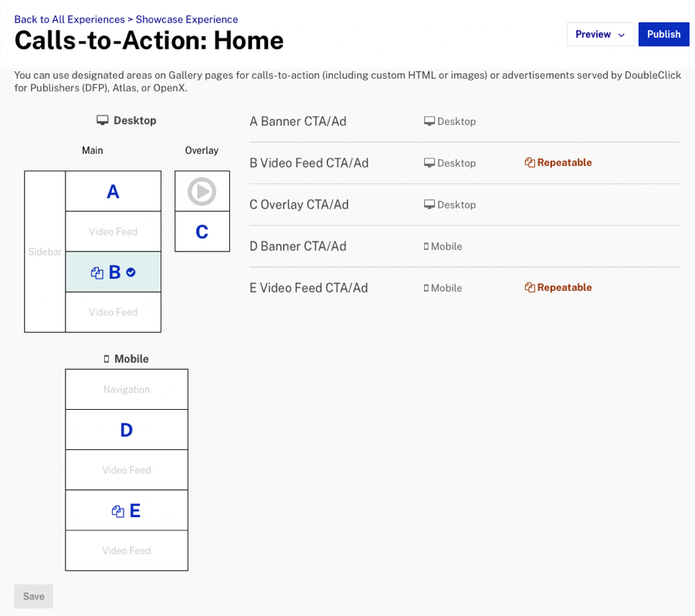The height and width of the screenshot is (616, 695).
Task: Click the Repeatable icon in B Video Feed row
Action: (x=530, y=163)
